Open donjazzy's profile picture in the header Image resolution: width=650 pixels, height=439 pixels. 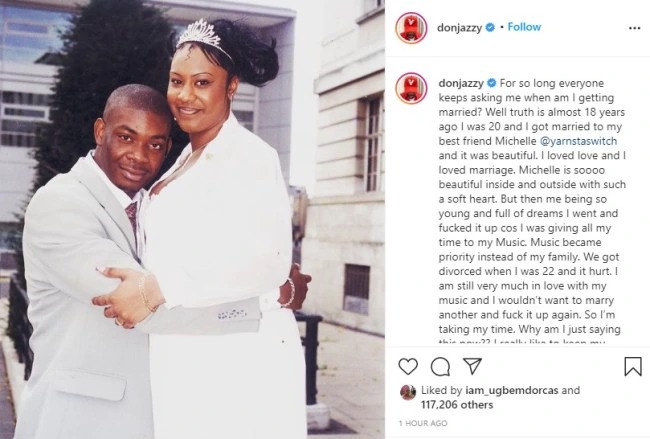click(x=411, y=28)
